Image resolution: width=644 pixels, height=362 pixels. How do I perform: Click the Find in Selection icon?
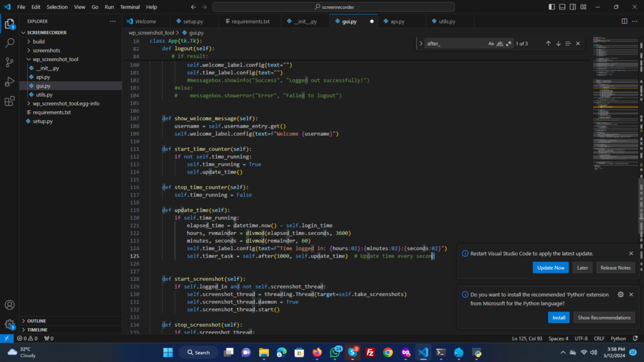point(568,43)
